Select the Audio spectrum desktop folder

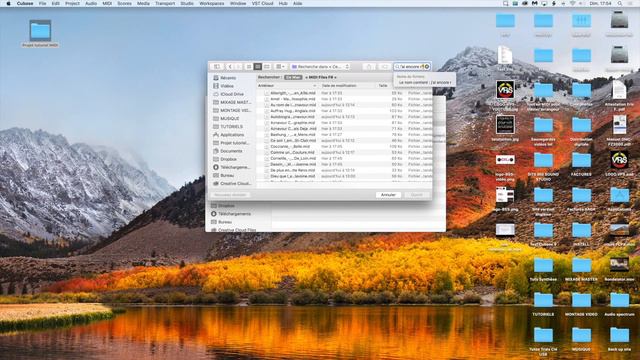[619, 304]
